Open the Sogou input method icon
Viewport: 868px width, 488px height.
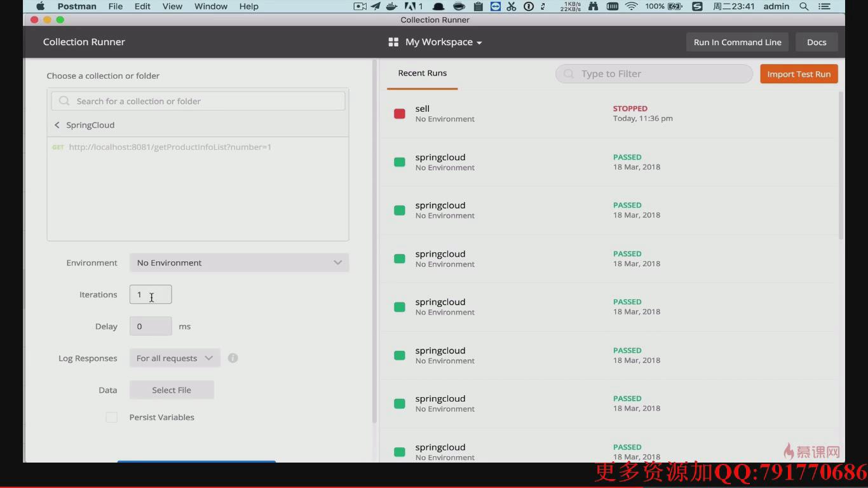point(697,6)
